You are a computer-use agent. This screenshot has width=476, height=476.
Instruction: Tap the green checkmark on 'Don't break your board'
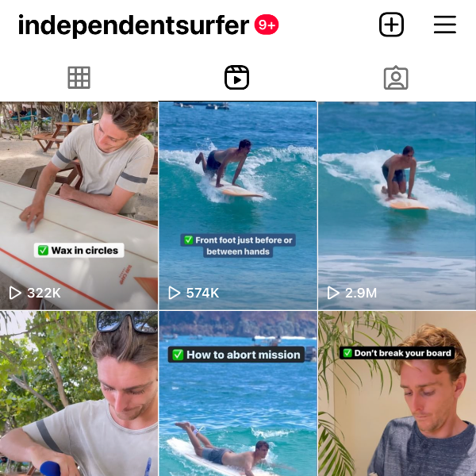click(347, 353)
